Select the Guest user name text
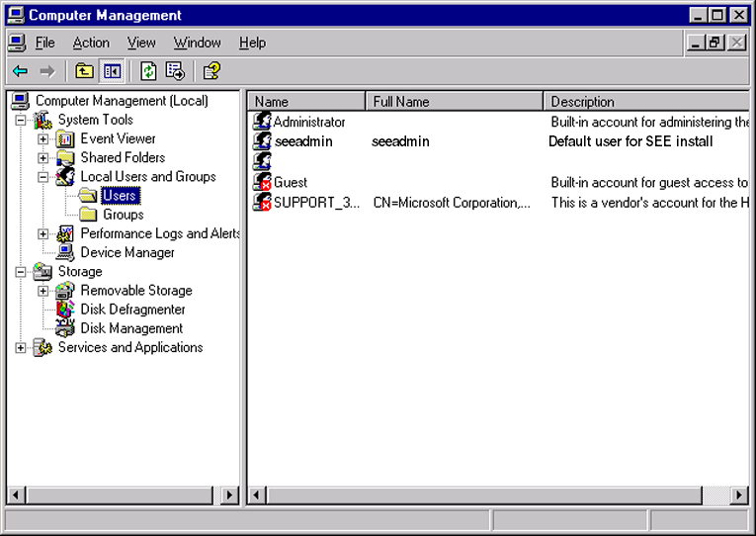The image size is (756, 536). pos(291,182)
